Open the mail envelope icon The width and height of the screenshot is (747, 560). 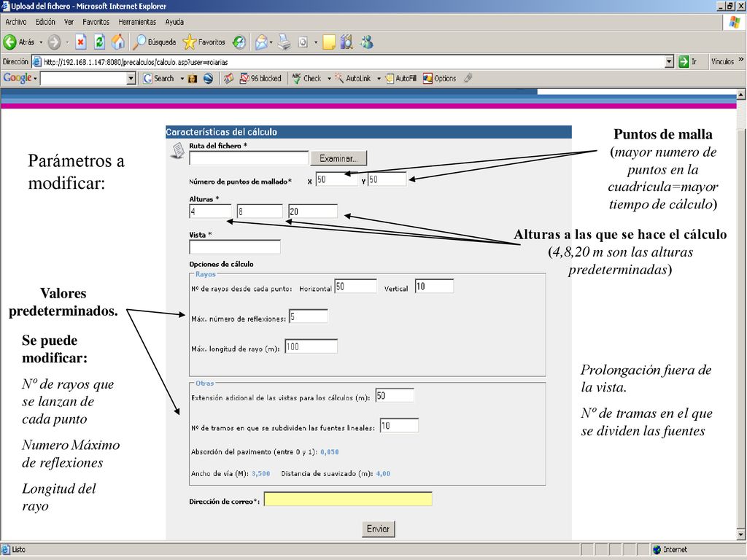pos(260,42)
